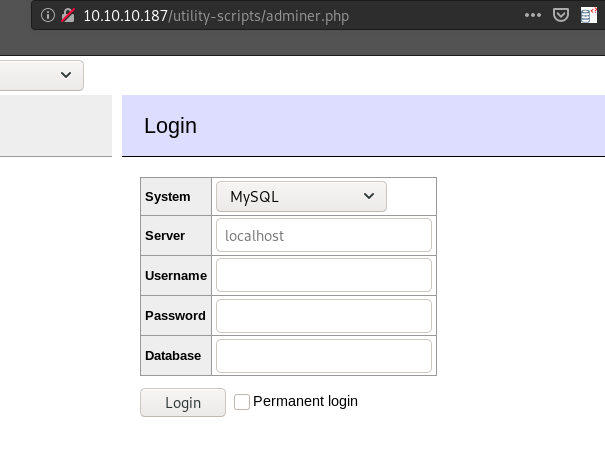
Task: Click the Password row label
Action: 175,315
